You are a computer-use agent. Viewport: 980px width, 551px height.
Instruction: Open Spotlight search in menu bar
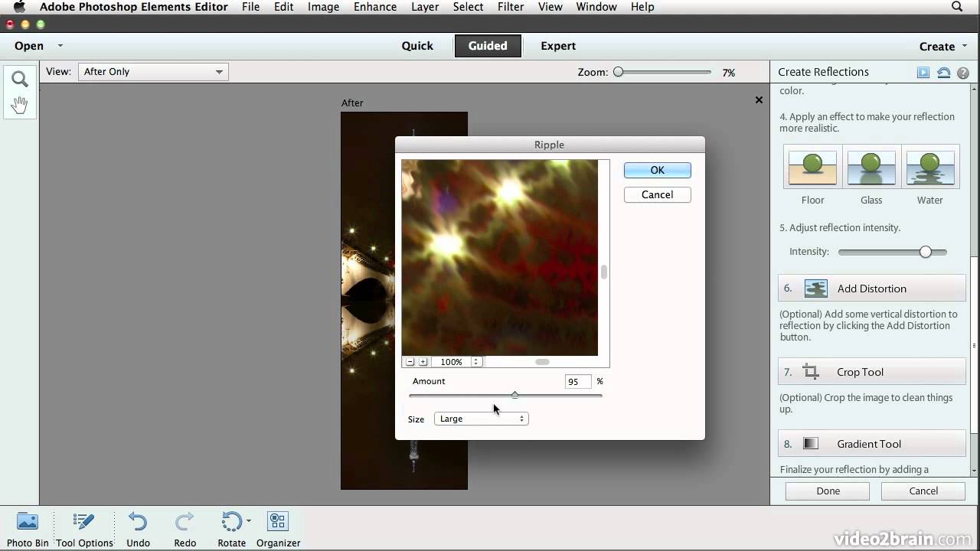[957, 7]
